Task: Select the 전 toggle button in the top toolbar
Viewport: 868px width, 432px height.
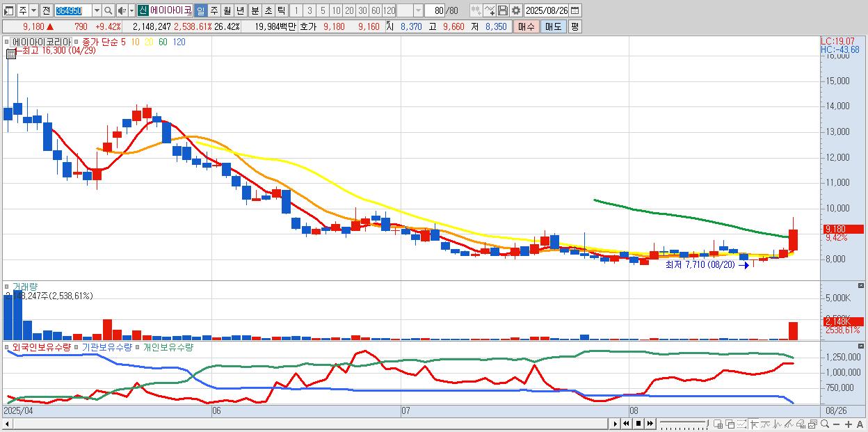Action: pyautogui.click(x=46, y=10)
